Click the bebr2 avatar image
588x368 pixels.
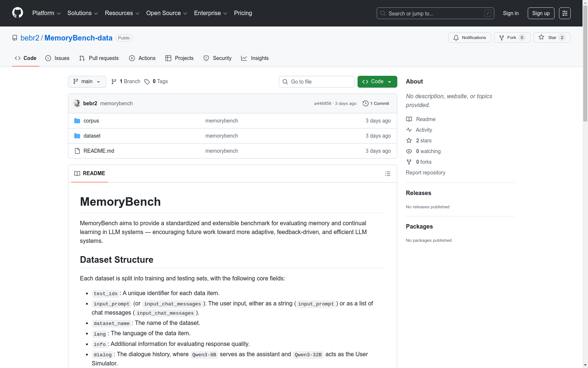pyautogui.click(x=77, y=103)
